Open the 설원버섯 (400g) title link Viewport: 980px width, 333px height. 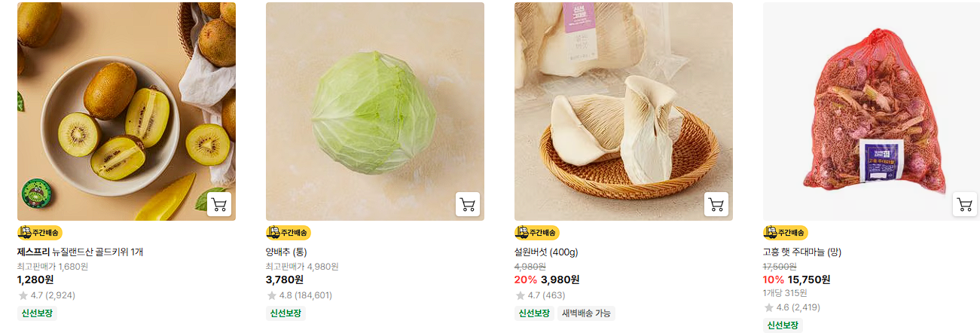coord(546,252)
